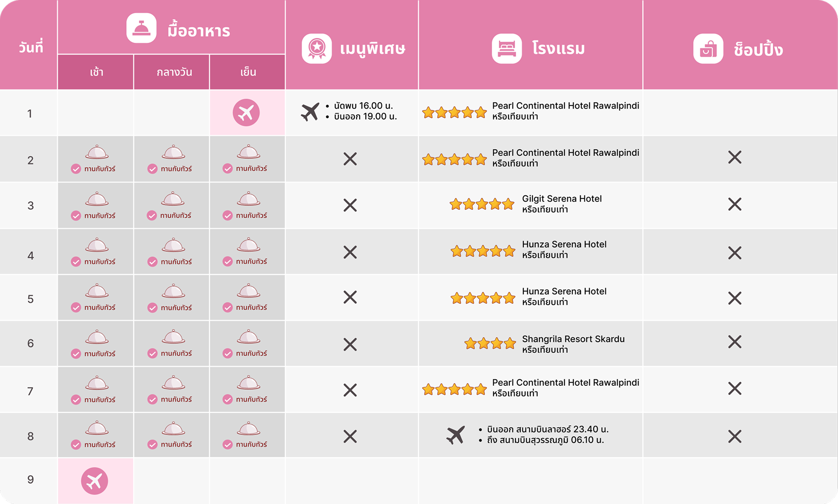Click the meal service bell icon in header
The width and height of the screenshot is (838, 504).
pos(141,28)
